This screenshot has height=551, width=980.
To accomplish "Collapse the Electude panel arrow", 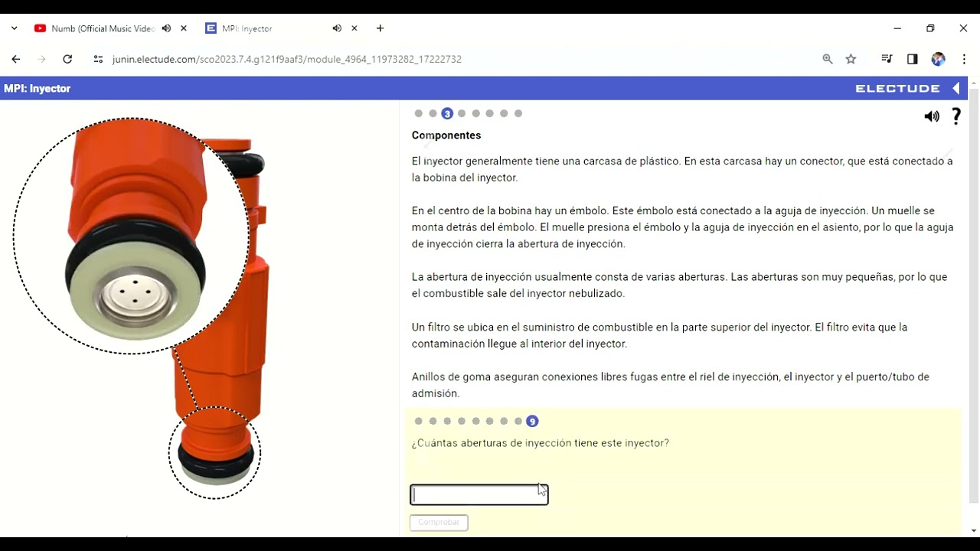I will click(x=957, y=88).
